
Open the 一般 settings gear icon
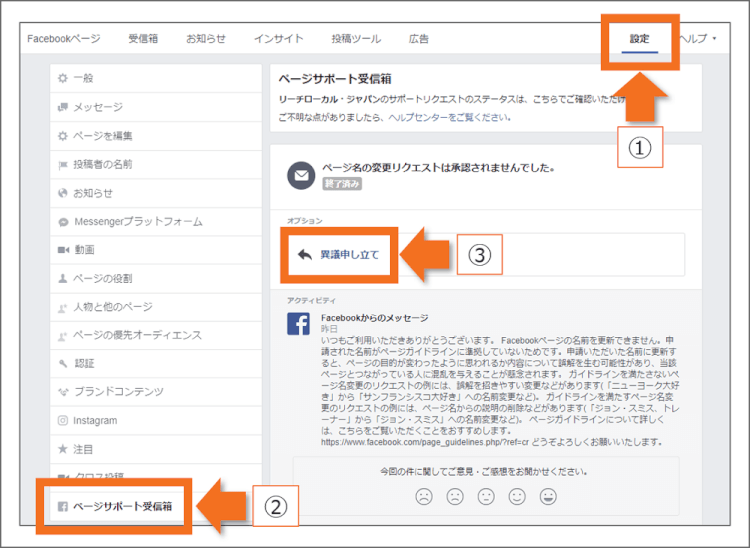point(63,78)
